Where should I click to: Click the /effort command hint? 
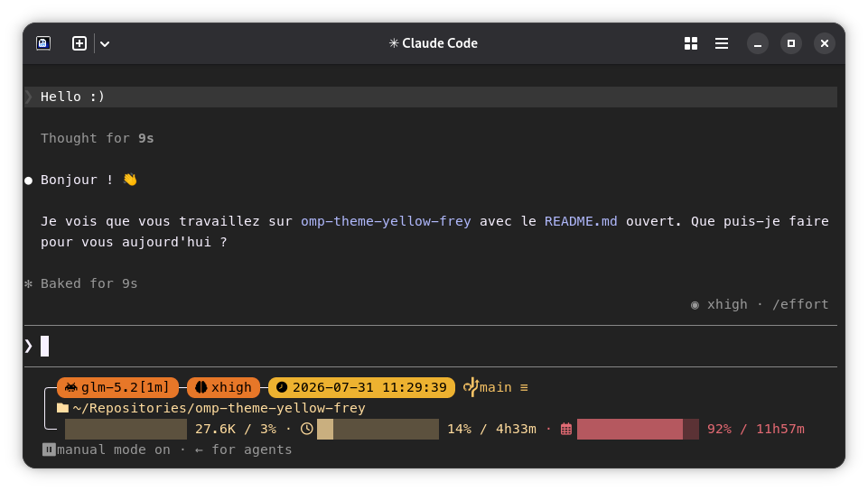pyautogui.click(x=800, y=304)
